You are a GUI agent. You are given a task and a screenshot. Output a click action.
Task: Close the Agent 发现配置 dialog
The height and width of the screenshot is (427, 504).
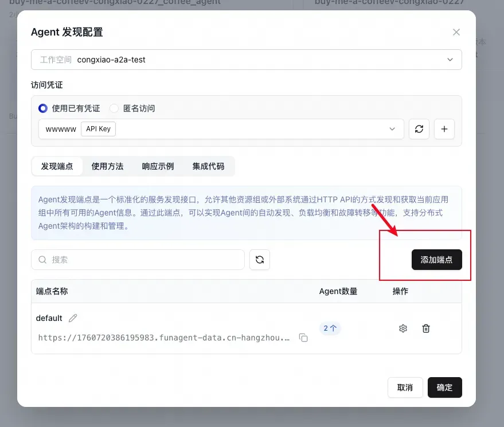point(456,32)
